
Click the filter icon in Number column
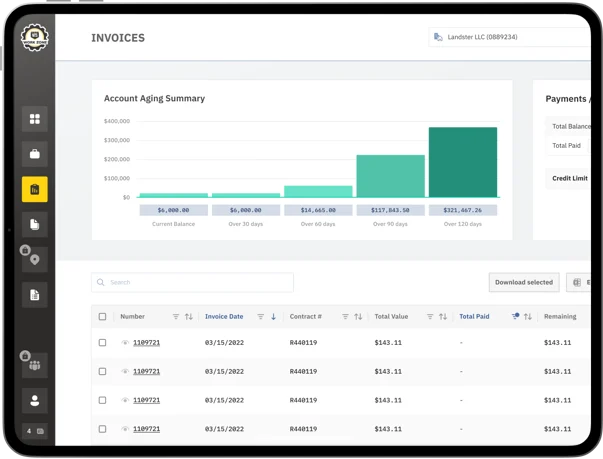(176, 317)
